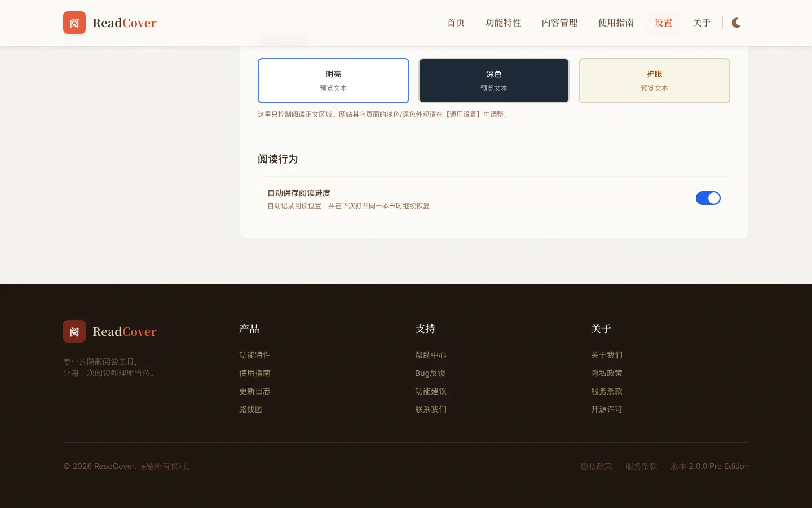Open the 关于 page from the top navigation

pos(702,23)
